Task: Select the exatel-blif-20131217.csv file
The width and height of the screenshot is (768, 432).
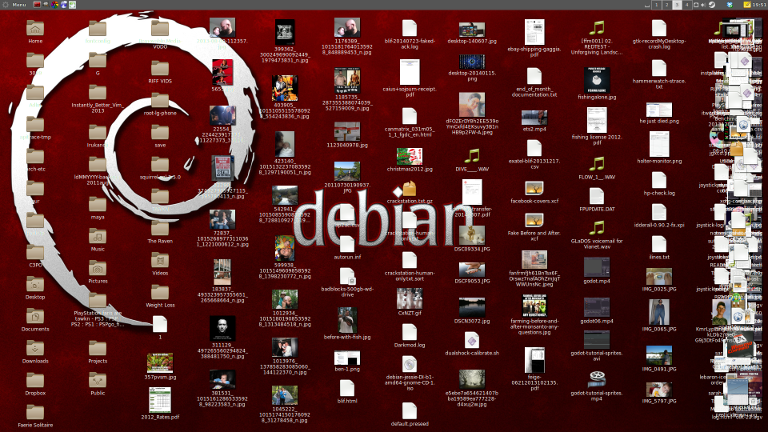Action: click(534, 148)
